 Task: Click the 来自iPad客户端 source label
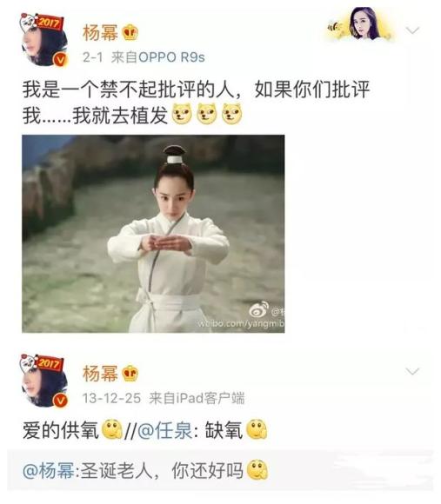[x=197, y=398]
